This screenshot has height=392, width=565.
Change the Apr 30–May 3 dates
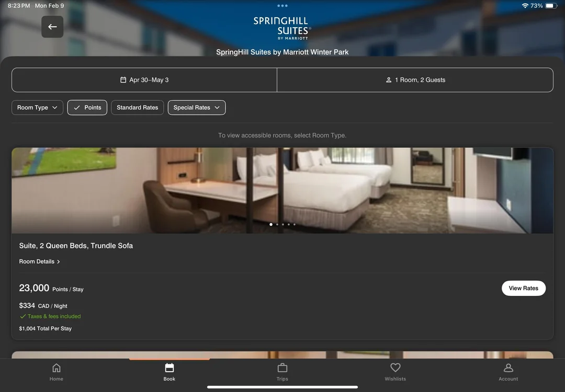click(x=144, y=80)
